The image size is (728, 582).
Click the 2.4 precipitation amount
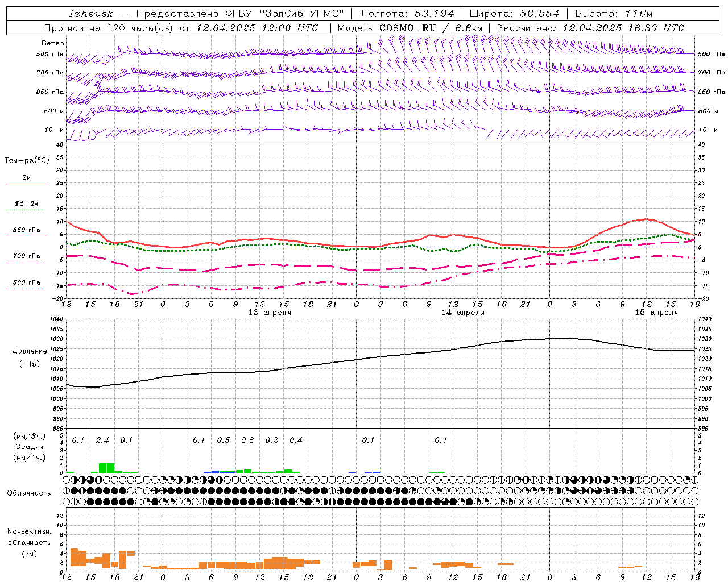click(x=102, y=440)
